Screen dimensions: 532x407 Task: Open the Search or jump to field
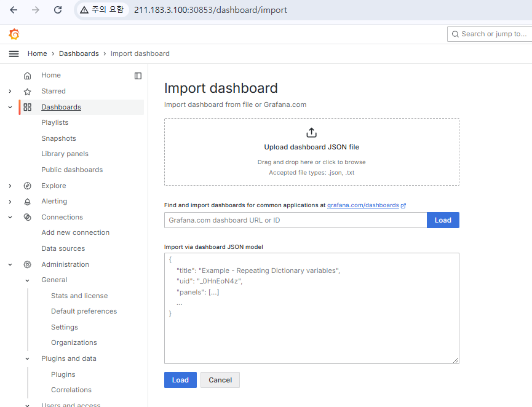coord(490,34)
